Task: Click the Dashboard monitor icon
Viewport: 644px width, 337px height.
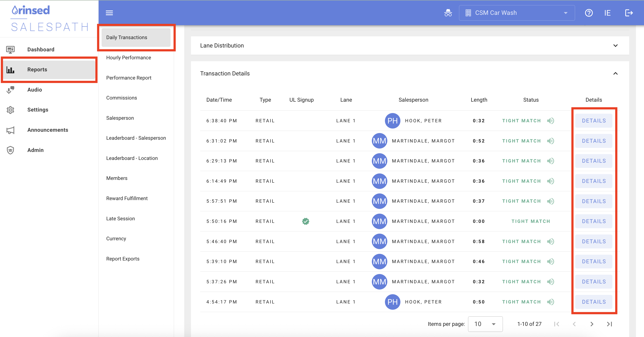Action: [x=10, y=49]
